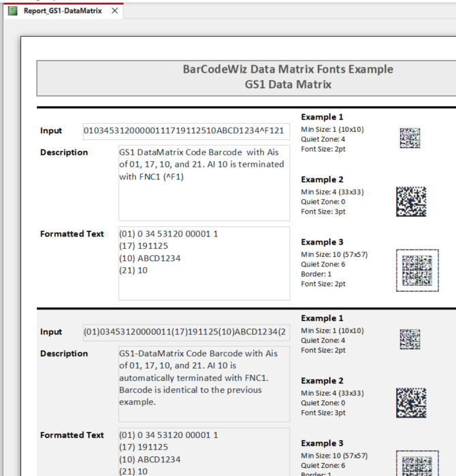The height and width of the screenshot is (476, 456).
Task: Click the second record's Example 2 barcode
Action: [x=411, y=403]
